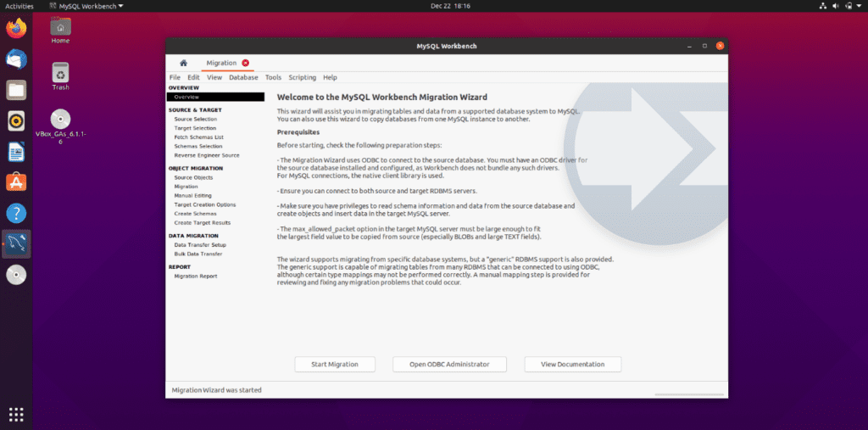Click the View Documentation button

[573, 365]
